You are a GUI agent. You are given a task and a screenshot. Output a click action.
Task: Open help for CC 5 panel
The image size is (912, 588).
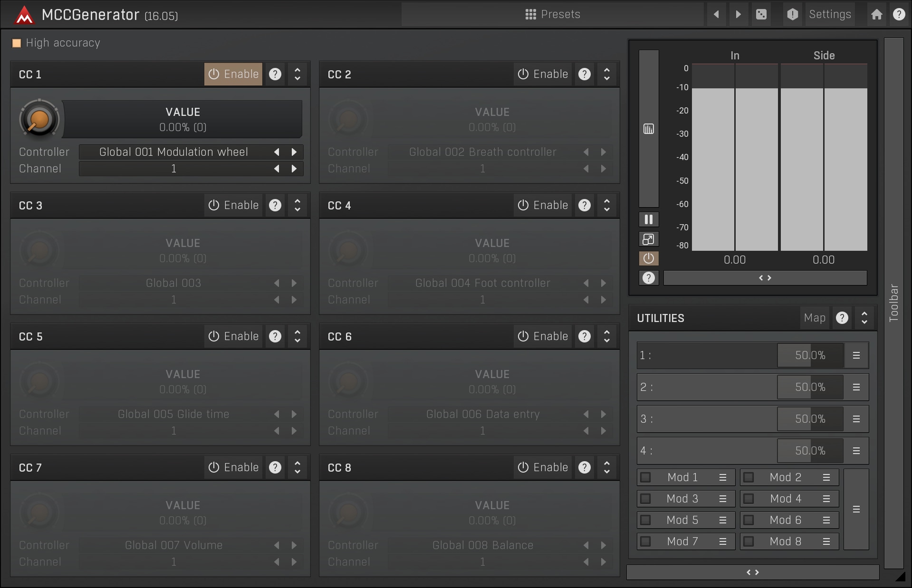pyautogui.click(x=275, y=336)
